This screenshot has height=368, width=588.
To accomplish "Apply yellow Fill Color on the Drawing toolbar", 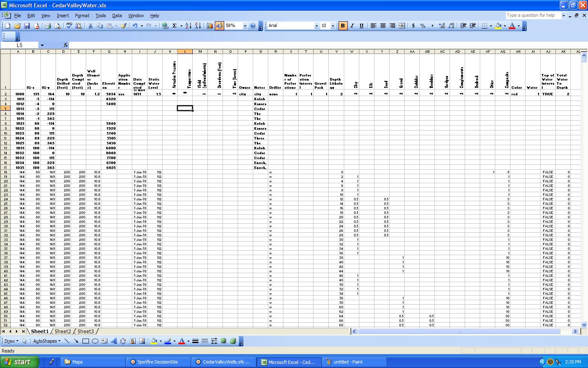I will [x=154, y=341].
